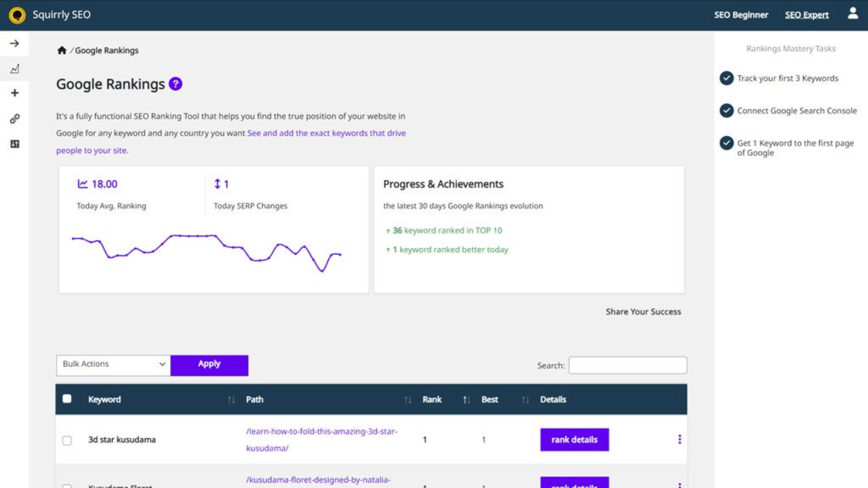868x488 pixels.
Task: Sort table by Keyword column arrows
Action: click(231, 400)
